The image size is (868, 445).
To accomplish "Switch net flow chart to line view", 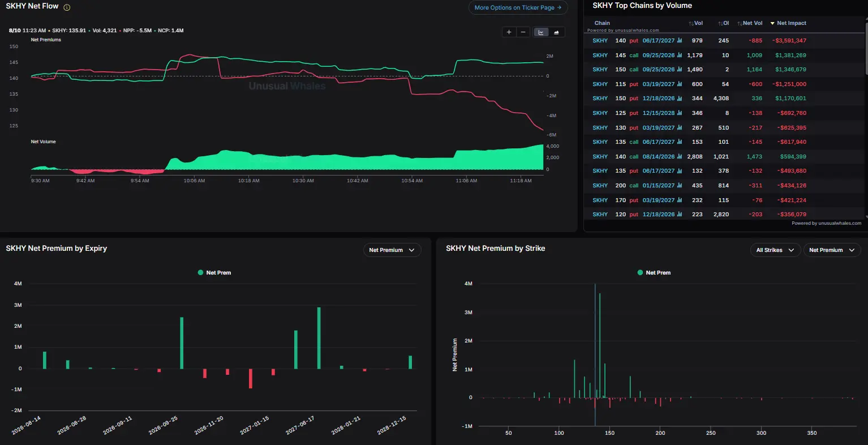I will coord(541,32).
